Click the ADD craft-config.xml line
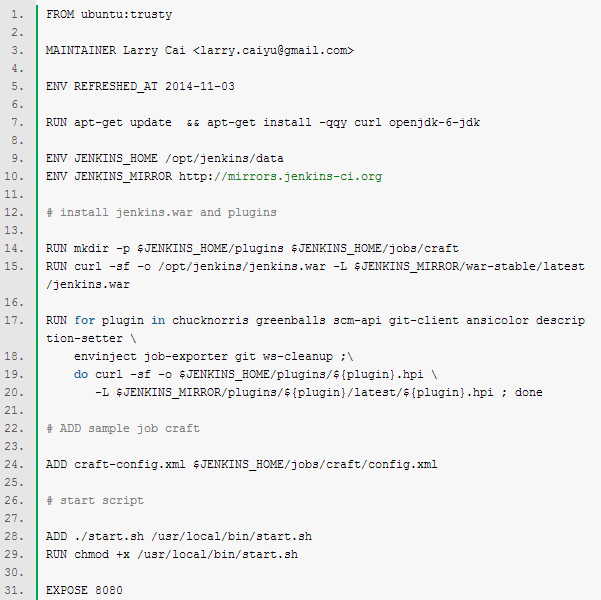 (x=242, y=464)
